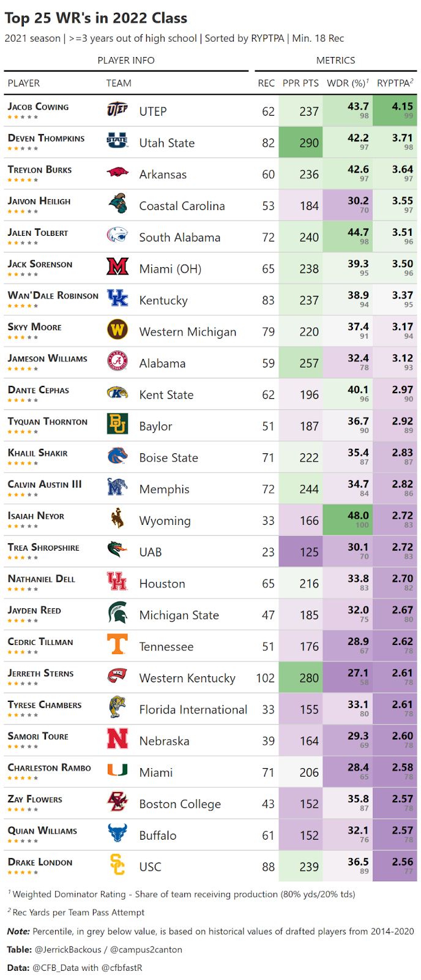
Task: Select the PPR PTS column header
Action: [x=300, y=83]
